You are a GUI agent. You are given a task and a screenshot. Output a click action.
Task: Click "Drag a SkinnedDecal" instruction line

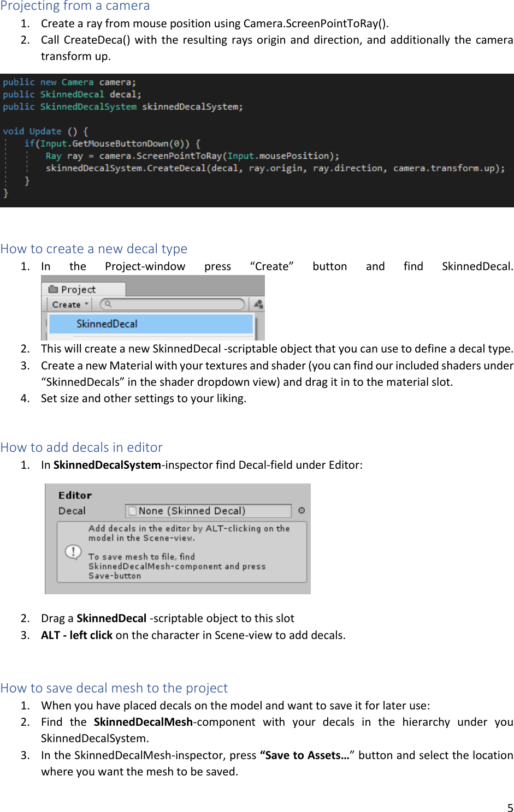coord(168,618)
